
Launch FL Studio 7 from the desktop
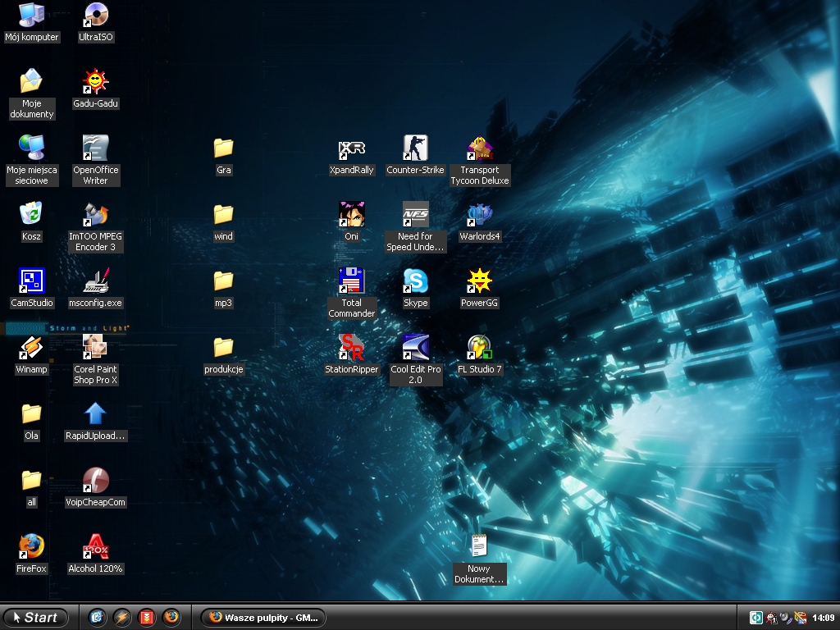(479, 348)
